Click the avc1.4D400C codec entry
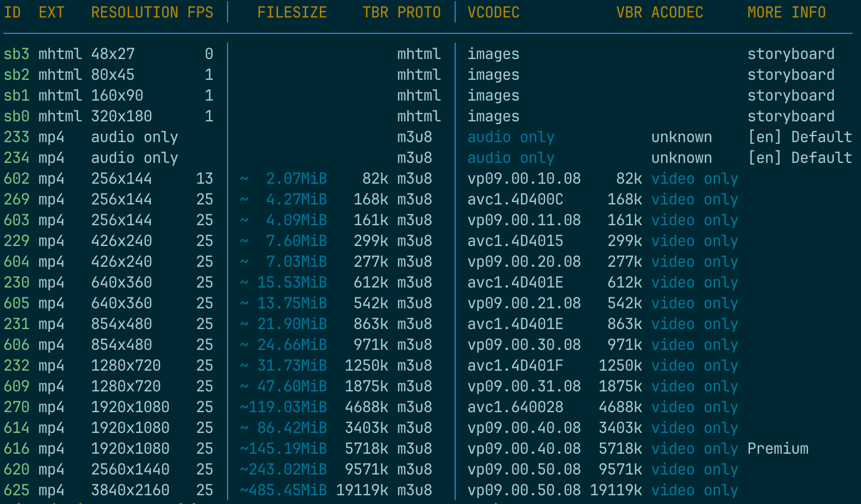 [x=515, y=200]
